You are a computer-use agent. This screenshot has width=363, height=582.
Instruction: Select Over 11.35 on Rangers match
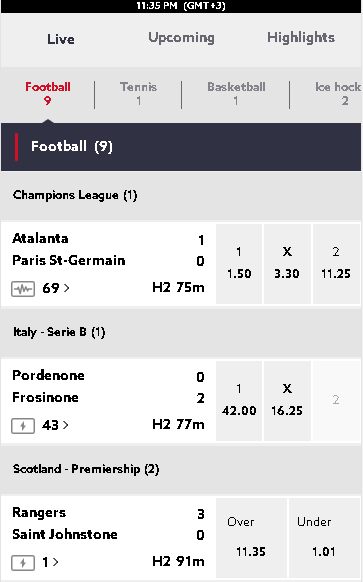coord(251,538)
